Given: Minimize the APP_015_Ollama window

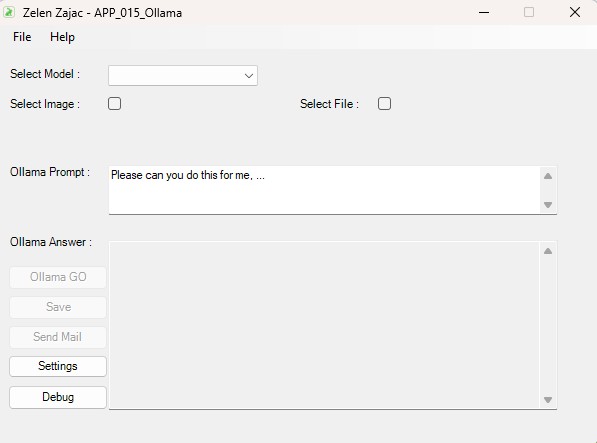Looking at the screenshot, I should click(x=484, y=12).
